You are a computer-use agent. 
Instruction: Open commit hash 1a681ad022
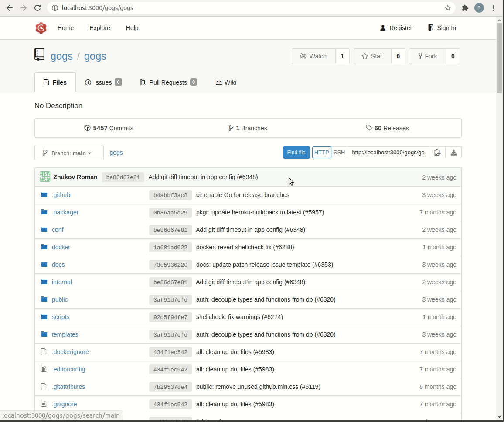(170, 247)
